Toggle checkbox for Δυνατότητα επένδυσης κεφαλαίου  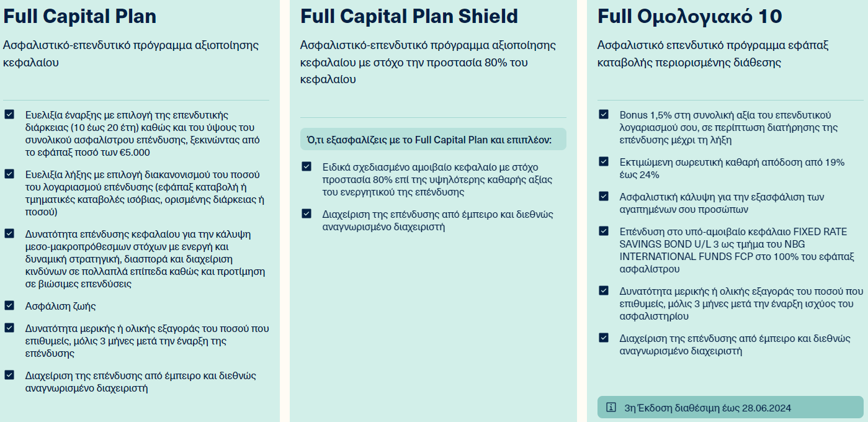point(9,233)
